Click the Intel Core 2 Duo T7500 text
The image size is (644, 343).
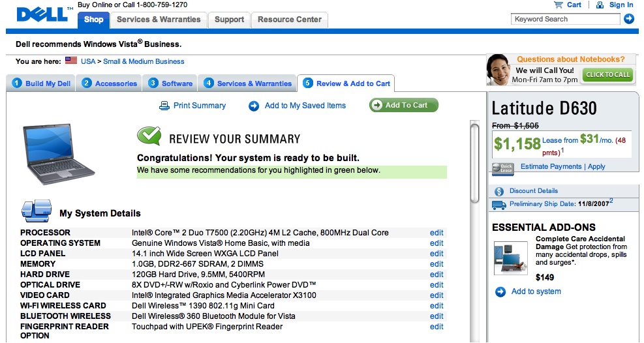click(260, 233)
